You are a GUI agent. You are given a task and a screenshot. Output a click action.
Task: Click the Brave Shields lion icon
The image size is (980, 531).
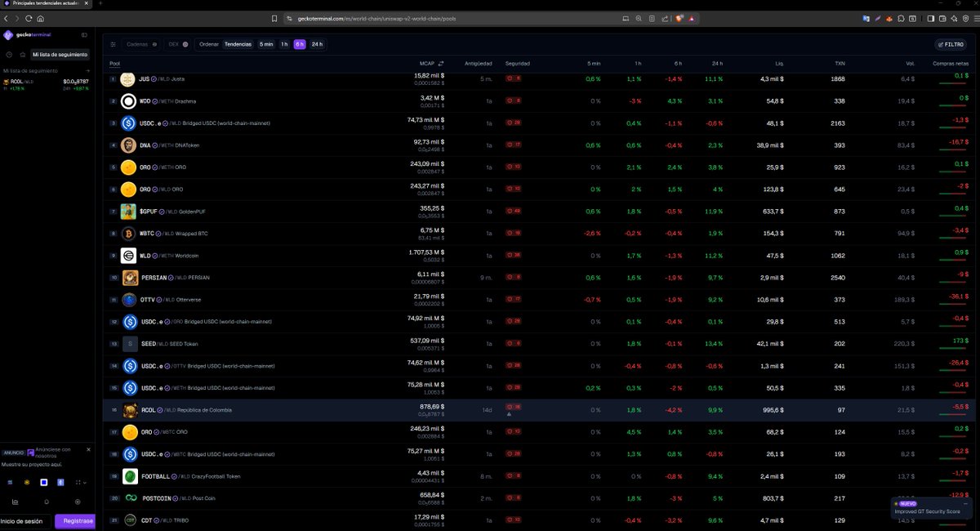tap(679, 18)
